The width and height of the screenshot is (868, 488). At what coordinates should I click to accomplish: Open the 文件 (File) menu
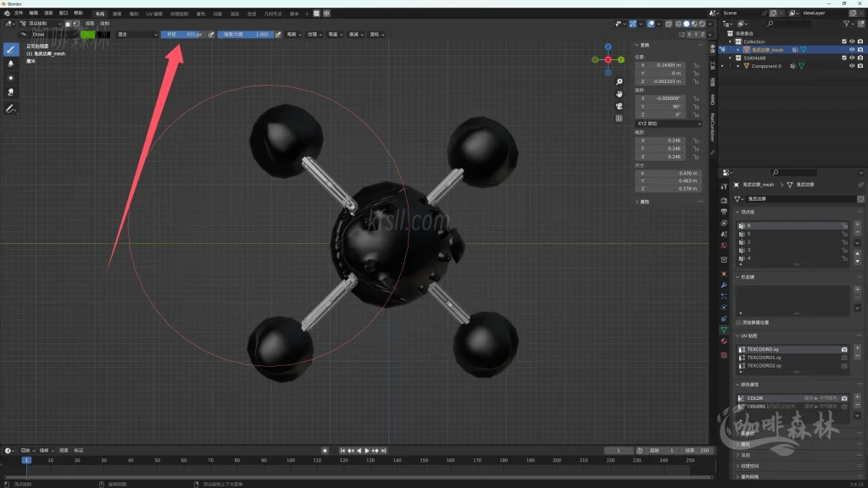19,14
